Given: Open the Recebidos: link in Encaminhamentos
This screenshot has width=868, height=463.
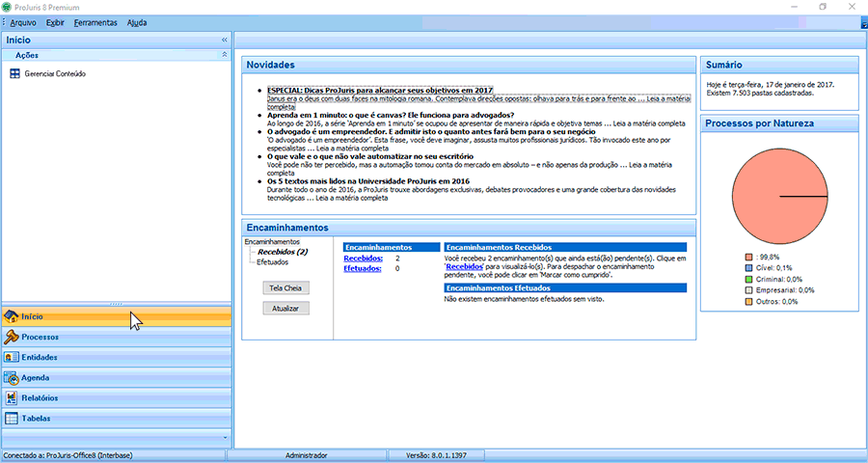Looking at the screenshot, I should pyautogui.click(x=364, y=259).
